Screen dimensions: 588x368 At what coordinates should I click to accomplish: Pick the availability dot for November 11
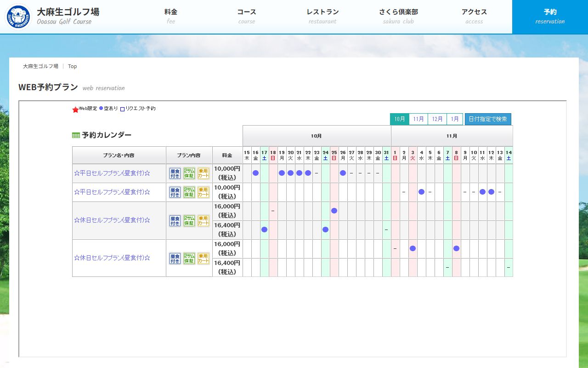pyautogui.click(x=482, y=192)
